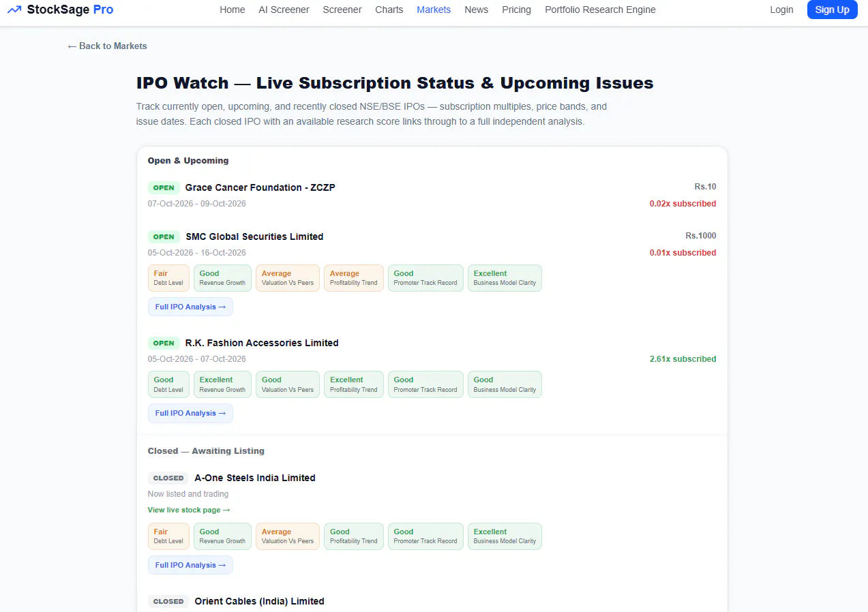The width and height of the screenshot is (868, 612).
Task: Click SMC Global's Average Profitability Trend chip
Action: tap(353, 278)
